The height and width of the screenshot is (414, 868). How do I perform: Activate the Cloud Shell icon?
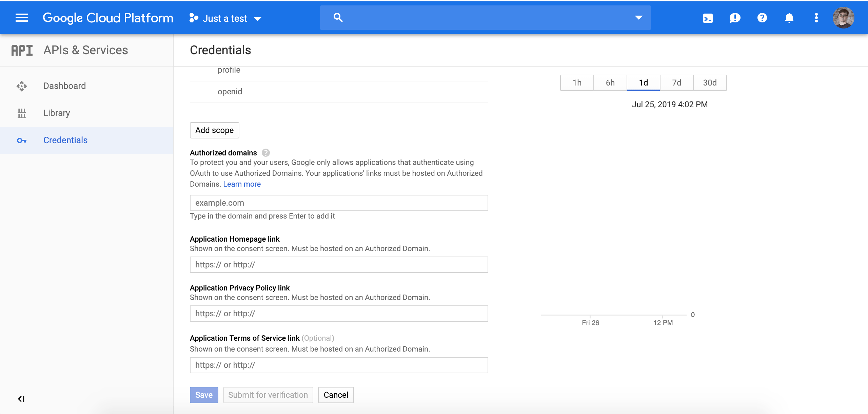(708, 18)
